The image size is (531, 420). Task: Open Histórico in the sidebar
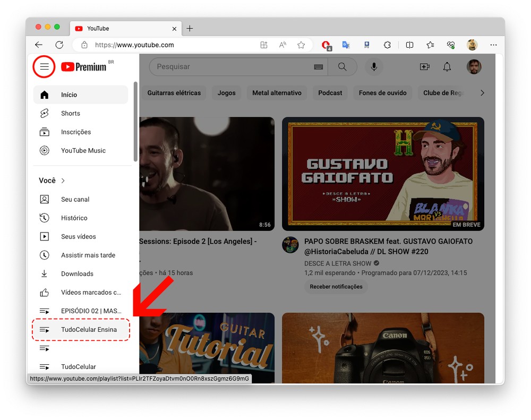tap(74, 218)
